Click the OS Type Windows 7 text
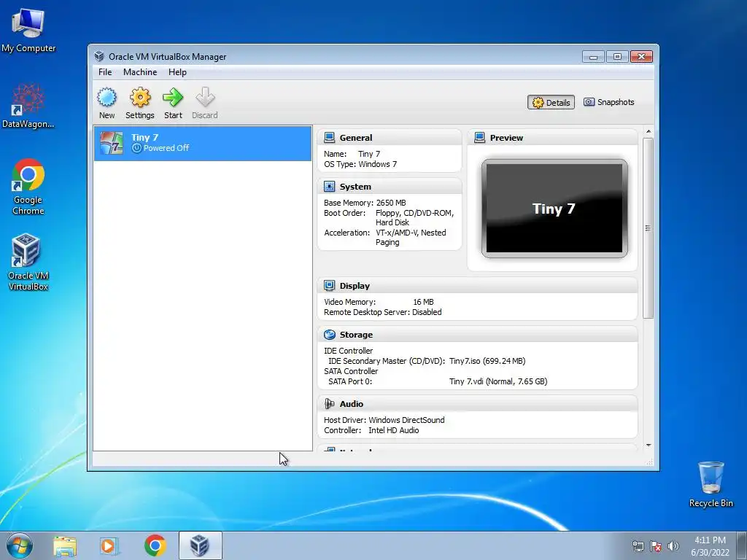 (360, 164)
